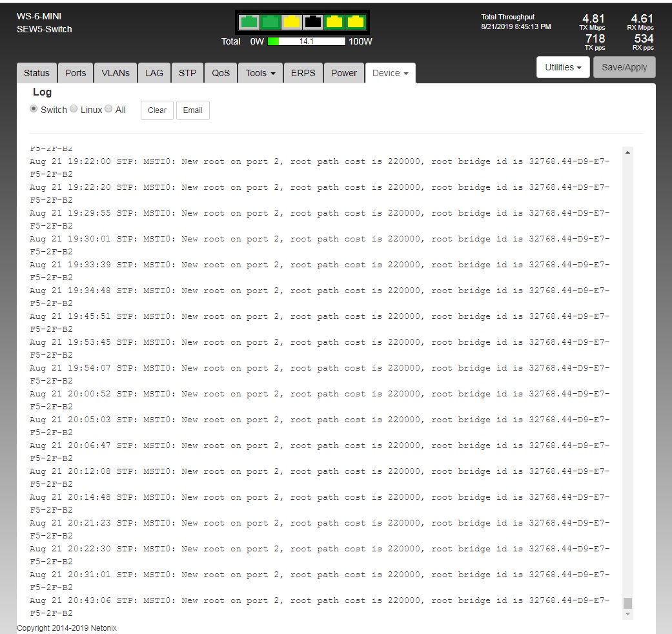This screenshot has height=634, width=672.
Task: Click the sixth port icon in switch diagram
Action: [x=356, y=22]
